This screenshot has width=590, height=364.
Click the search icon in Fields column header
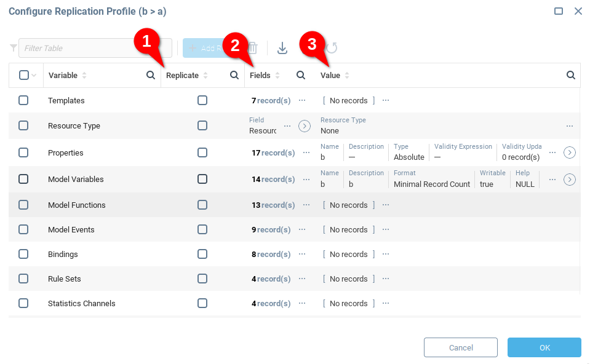301,75
